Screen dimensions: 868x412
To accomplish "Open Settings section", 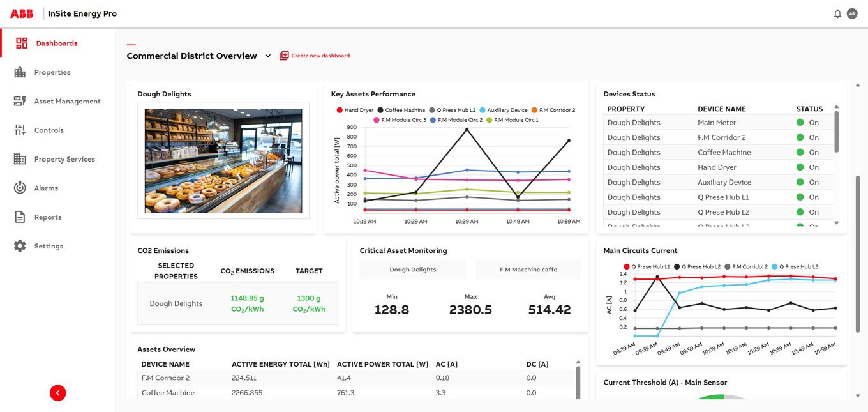I will 49,246.
